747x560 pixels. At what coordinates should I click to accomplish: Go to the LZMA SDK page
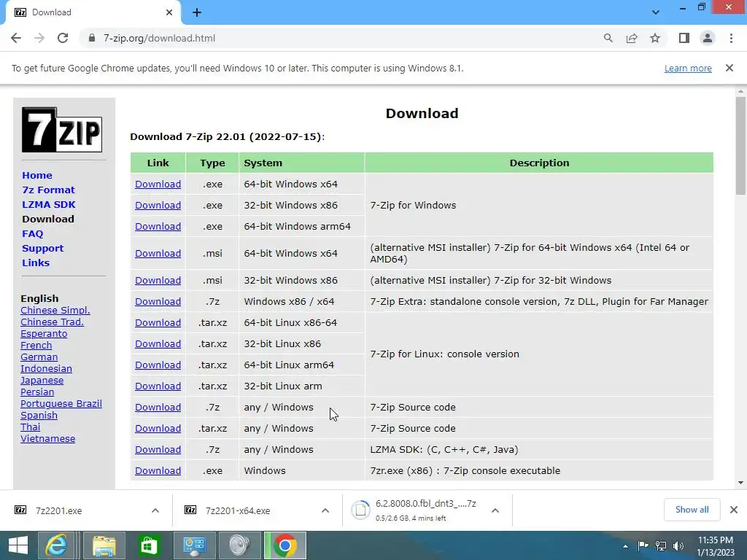tap(49, 204)
